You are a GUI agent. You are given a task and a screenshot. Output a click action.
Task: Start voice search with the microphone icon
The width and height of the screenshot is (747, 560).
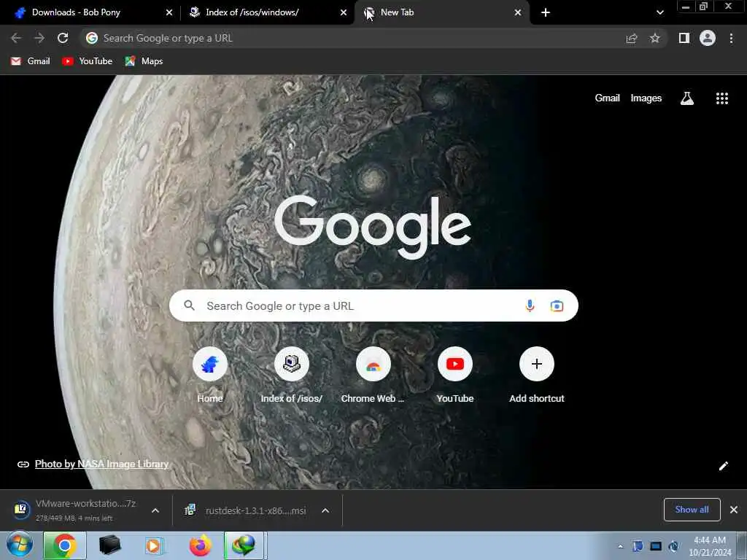530,306
